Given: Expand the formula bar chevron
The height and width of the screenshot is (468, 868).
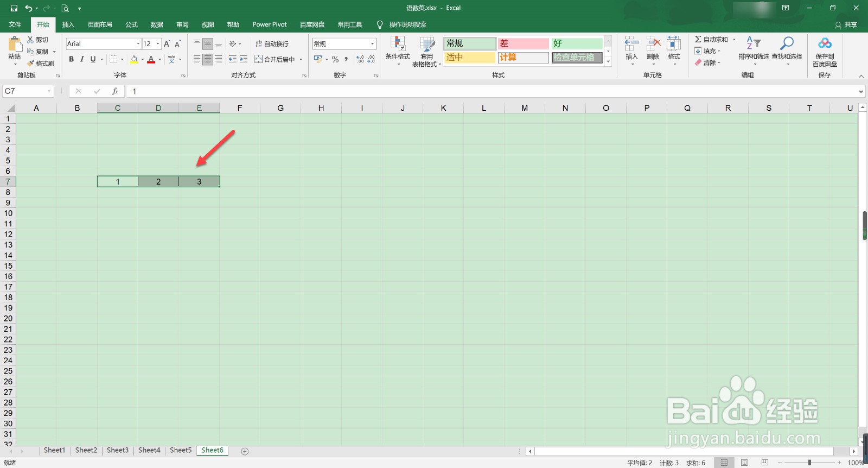Looking at the screenshot, I should pyautogui.click(x=861, y=91).
